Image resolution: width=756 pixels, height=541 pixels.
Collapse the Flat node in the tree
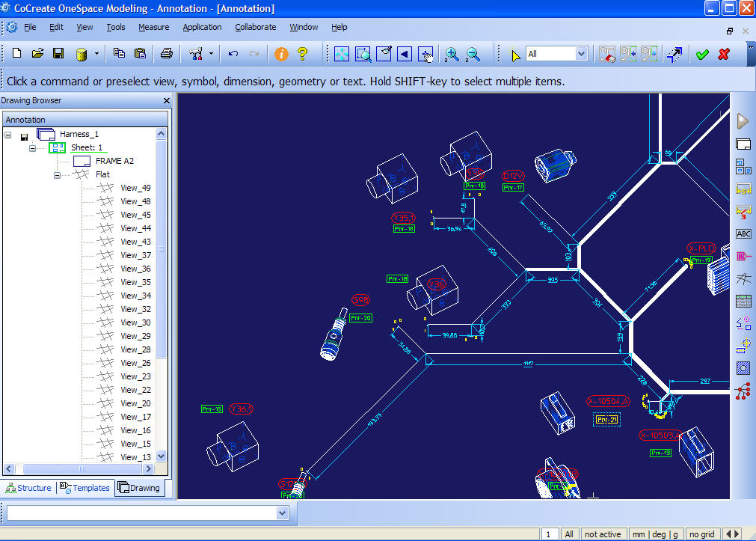(58, 174)
